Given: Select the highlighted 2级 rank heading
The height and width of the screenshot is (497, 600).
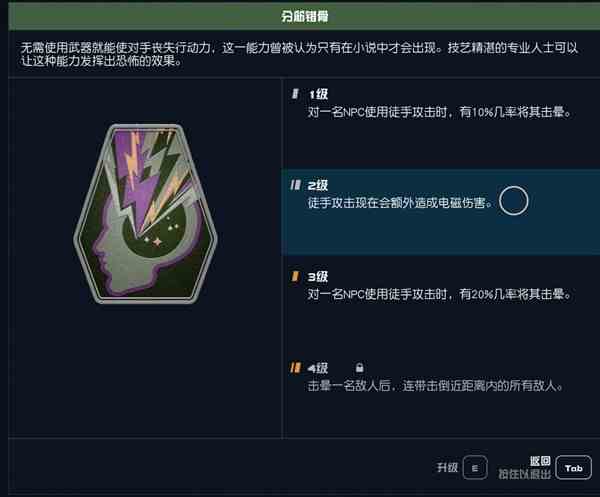Looking at the screenshot, I should 318,186.
